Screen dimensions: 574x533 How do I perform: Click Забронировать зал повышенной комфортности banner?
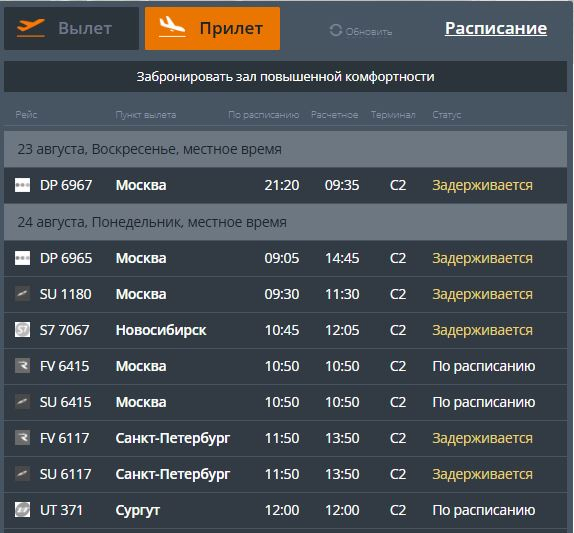286,77
